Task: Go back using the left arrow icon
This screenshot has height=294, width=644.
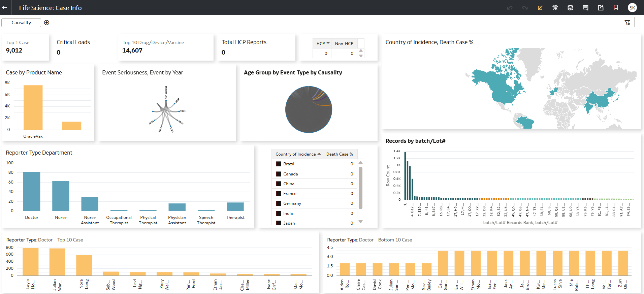Action: pos(5,7)
